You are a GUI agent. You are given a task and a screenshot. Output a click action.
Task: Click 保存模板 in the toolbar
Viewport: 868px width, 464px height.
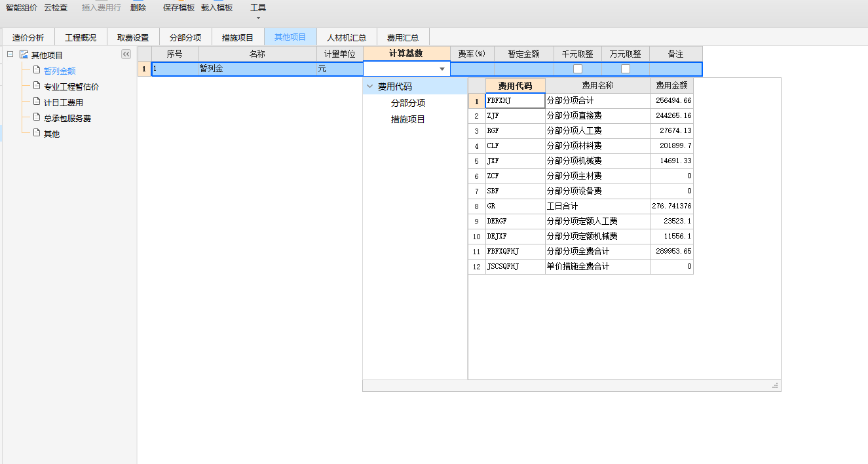179,8
